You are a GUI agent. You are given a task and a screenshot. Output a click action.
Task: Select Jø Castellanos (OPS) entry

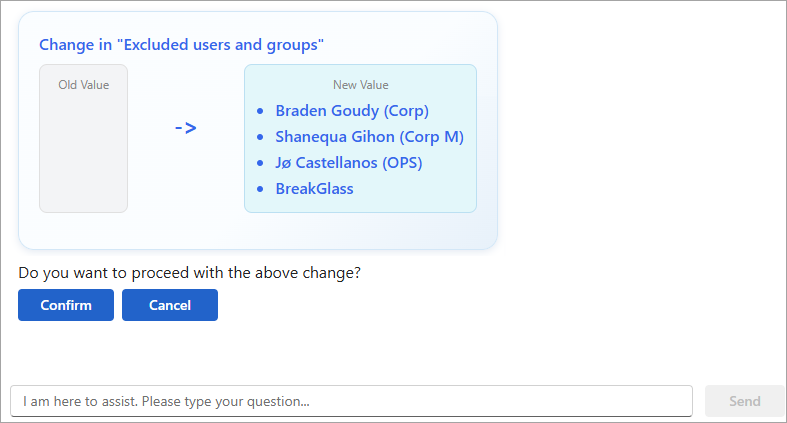349,163
